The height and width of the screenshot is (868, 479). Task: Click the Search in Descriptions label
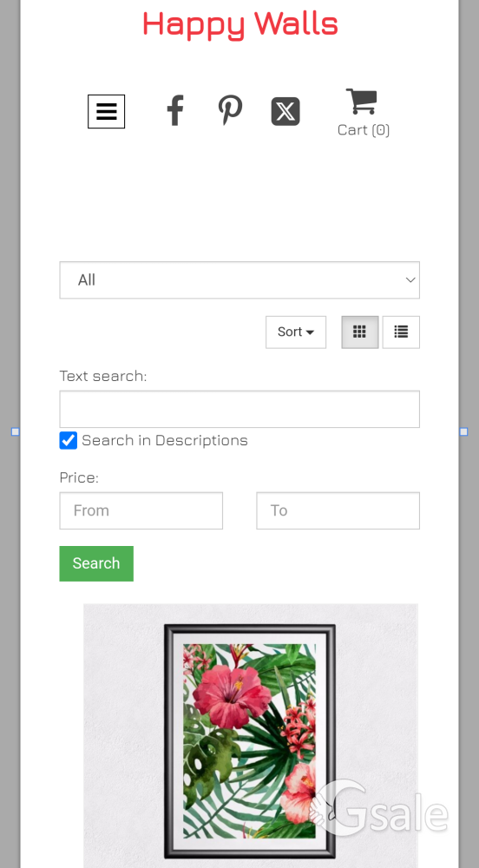click(x=165, y=441)
